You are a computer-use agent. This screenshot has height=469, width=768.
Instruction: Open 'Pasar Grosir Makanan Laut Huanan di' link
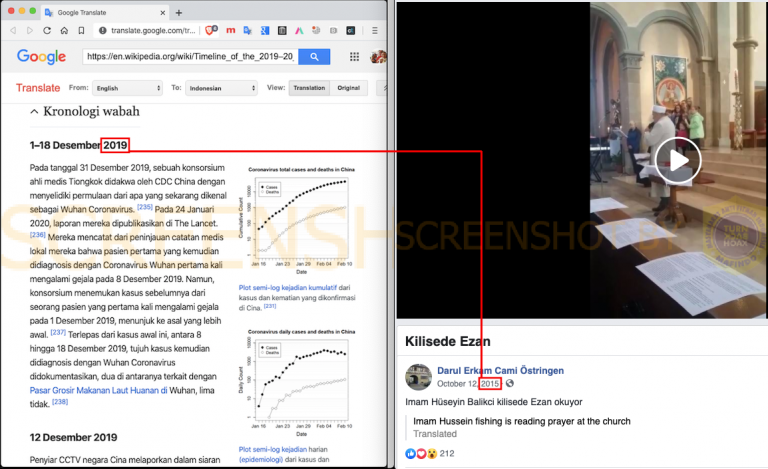point(98,390)
